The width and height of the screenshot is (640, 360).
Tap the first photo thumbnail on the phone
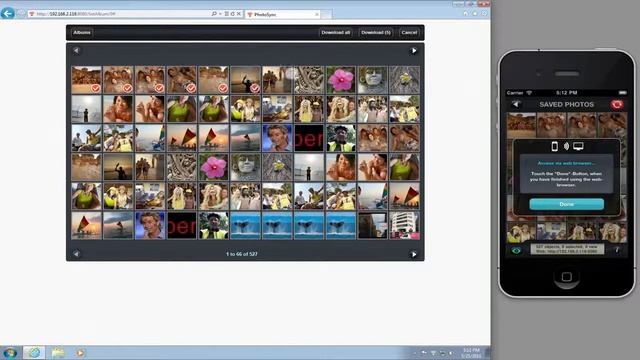521,125
